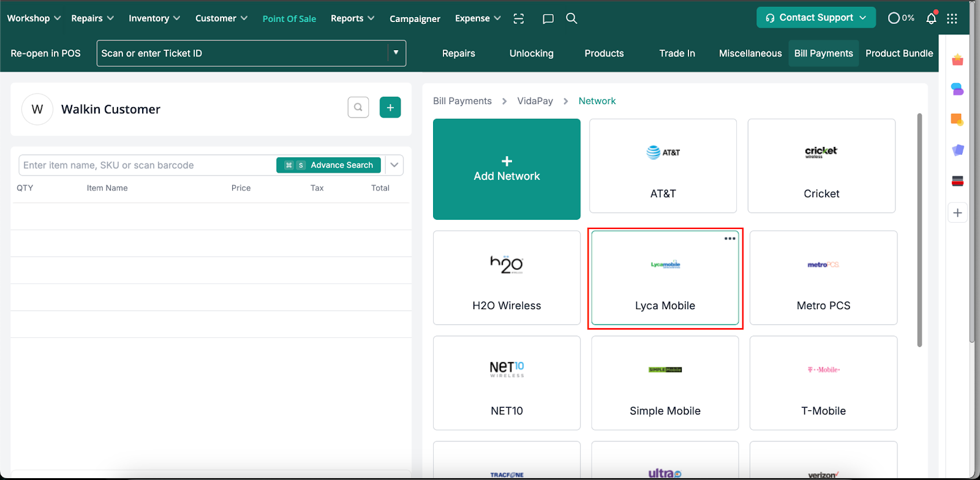Click the QTY column header
Image resolution: width=980 pixels, height=480 pixels.
pyautogui.click(x=25, y=188)
